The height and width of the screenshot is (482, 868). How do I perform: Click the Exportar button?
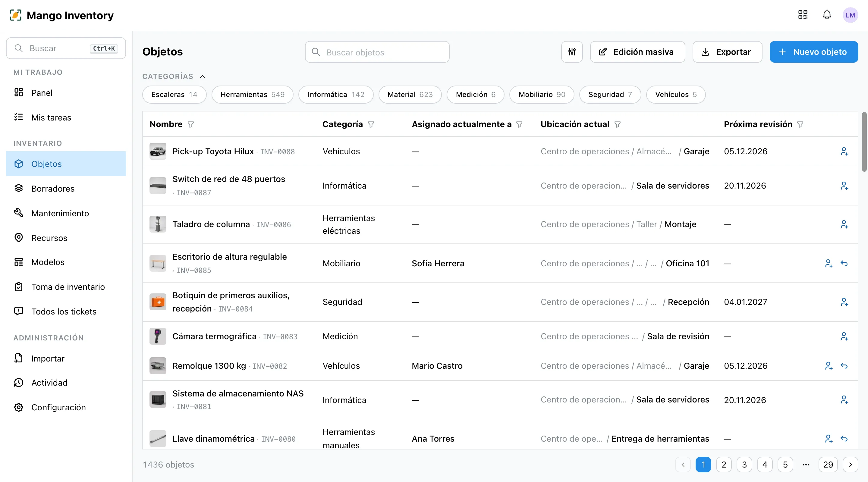point(727,52)
